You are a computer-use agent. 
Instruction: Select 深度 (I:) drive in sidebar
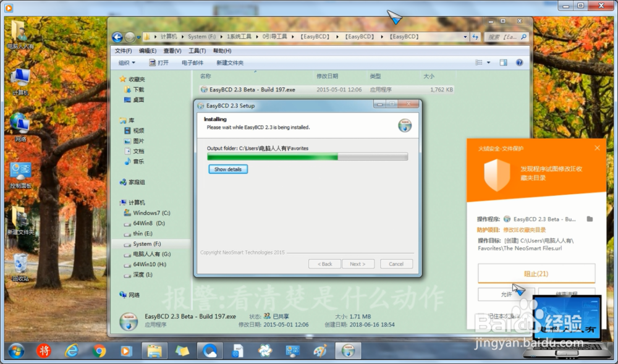point(138,274)
